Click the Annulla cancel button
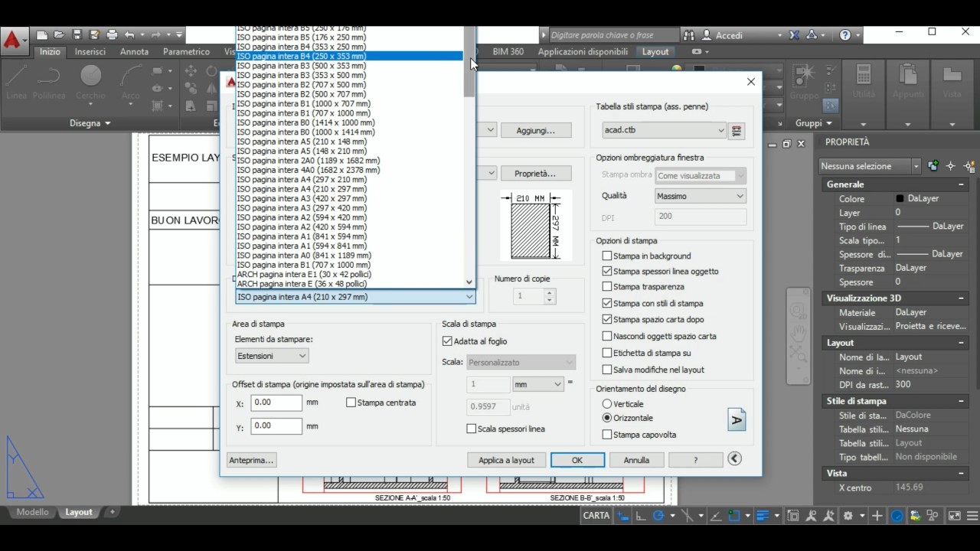 pos(636,460)
